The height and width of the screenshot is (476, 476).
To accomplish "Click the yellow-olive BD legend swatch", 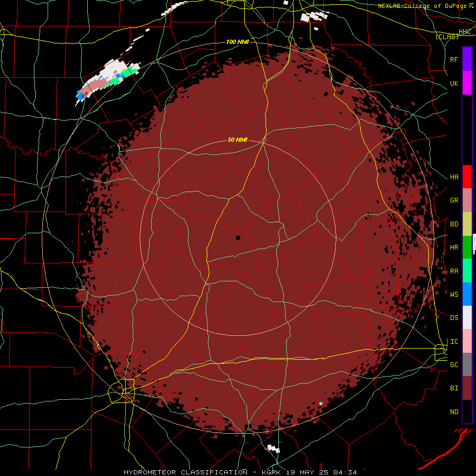I will pos(467,224).
